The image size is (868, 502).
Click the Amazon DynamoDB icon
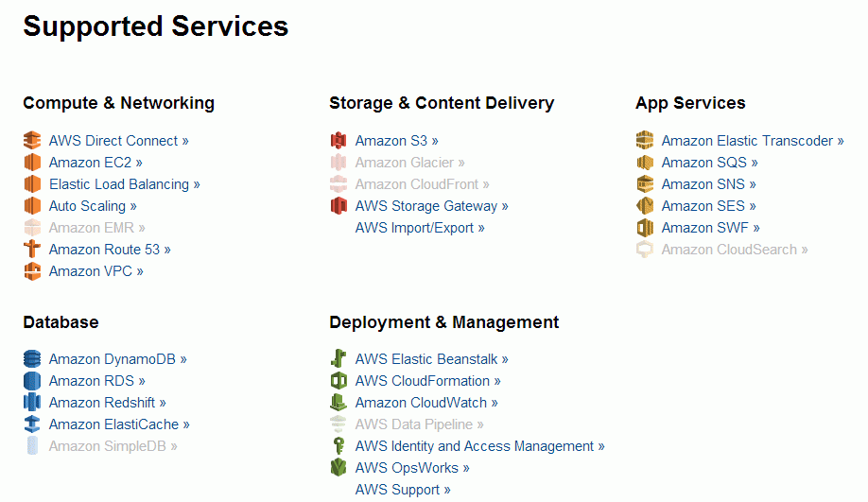pos(32,358)
